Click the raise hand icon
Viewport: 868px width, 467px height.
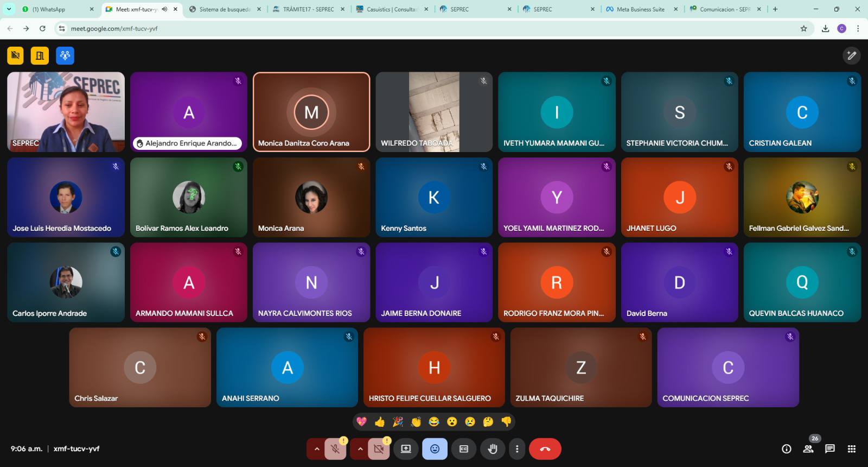[x=493, y=449]
